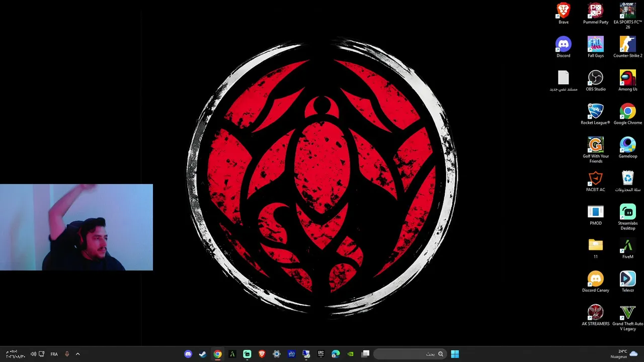Expand the hidden system tray icons
Screen dimensions: 644x362
[x=77, y=354]
